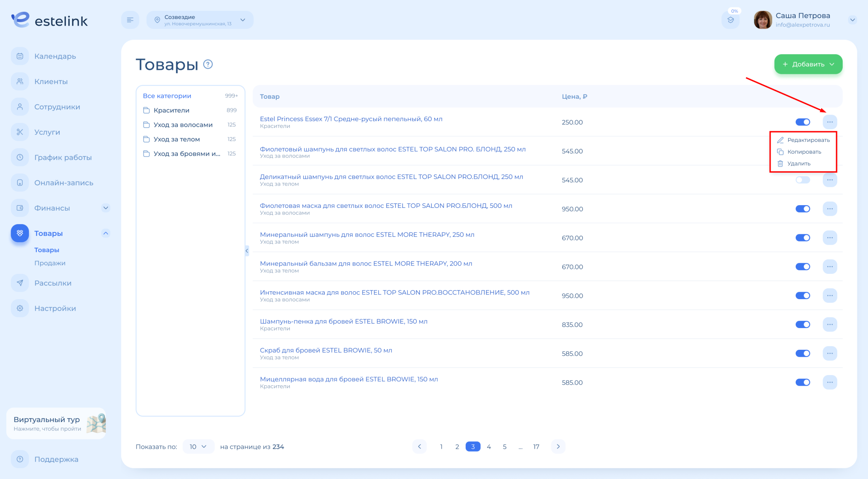
Task: Open more options for Шампунь-пенка row
Action: 830,324
